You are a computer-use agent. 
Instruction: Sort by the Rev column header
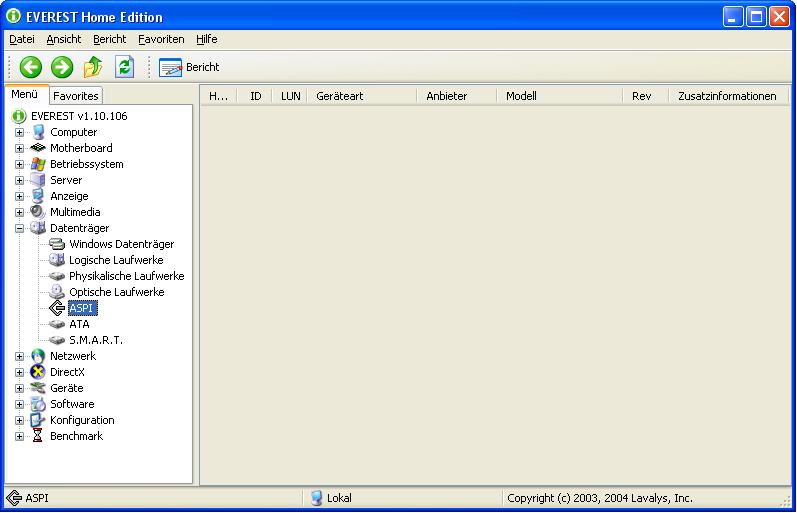pyautogui.click(x=646, y=96)
